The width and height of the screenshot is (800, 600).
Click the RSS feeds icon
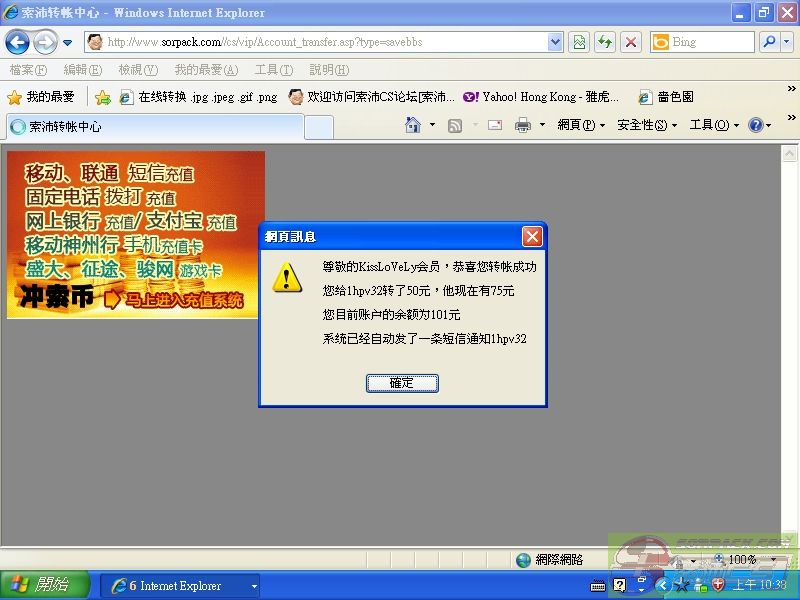tap(455, 125)
